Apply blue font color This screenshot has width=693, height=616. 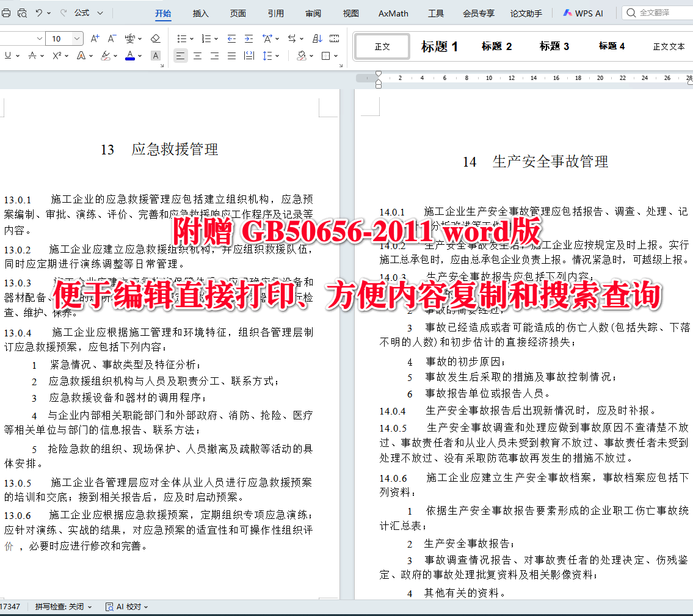coord(130,56)
